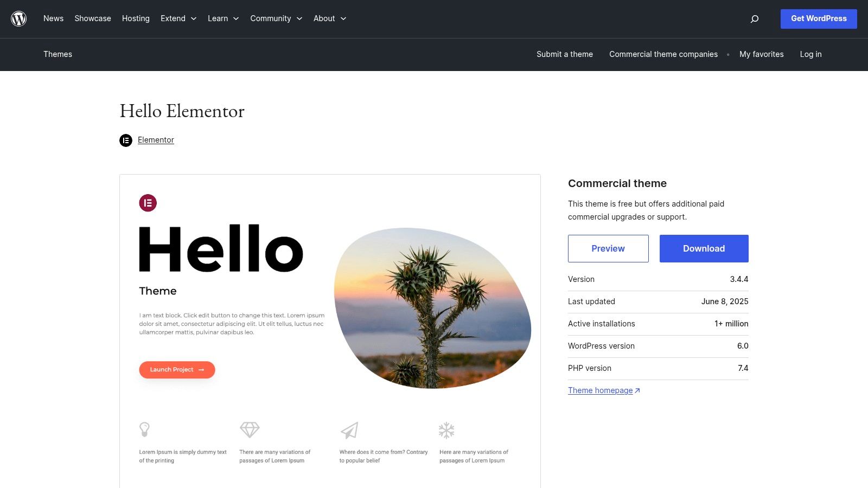The image size is (868, 488).
Task: Open the Hosting menu item
Action: pos(136,18)
